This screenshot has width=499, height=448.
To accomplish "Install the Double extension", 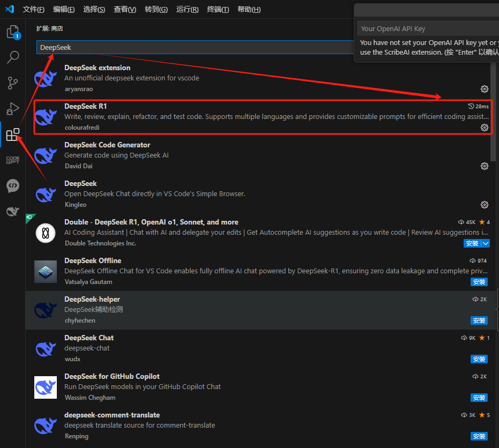I will pos(472,243).
